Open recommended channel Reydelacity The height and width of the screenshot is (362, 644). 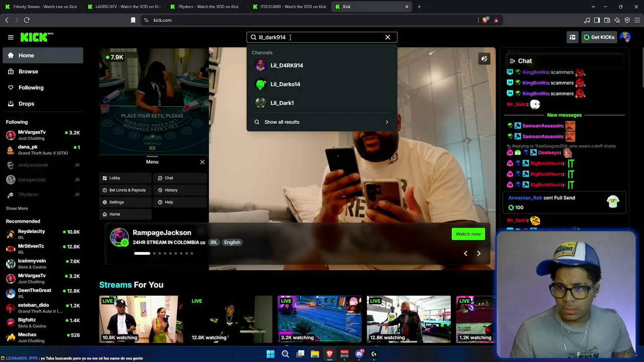tap(43, 234)
